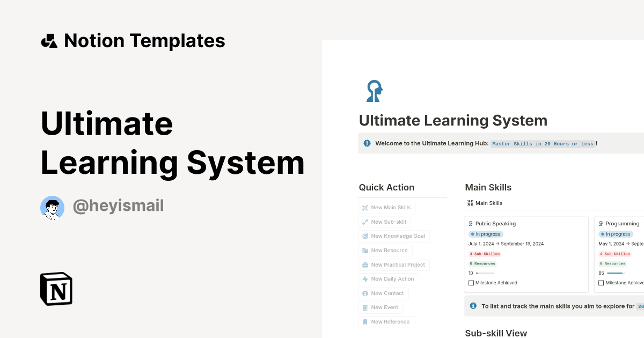Open the In progress status on Programming

coord(616,234)
